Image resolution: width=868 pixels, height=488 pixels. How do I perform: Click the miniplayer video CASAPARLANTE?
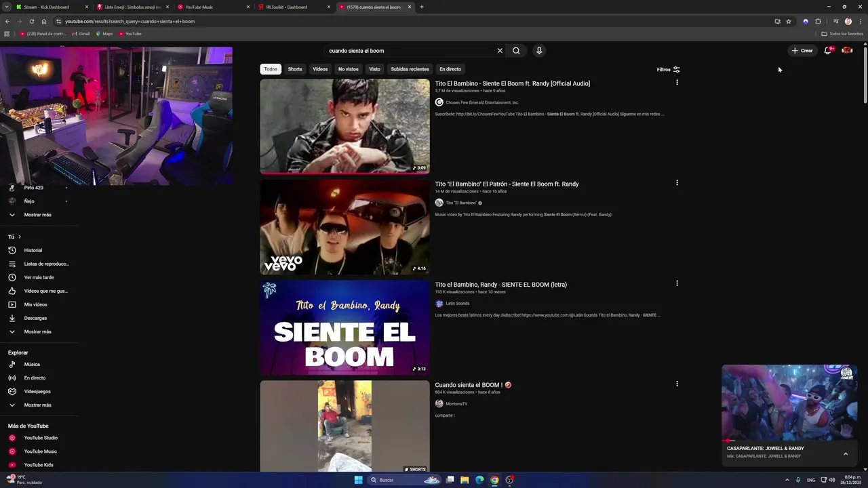coord(789,403)
